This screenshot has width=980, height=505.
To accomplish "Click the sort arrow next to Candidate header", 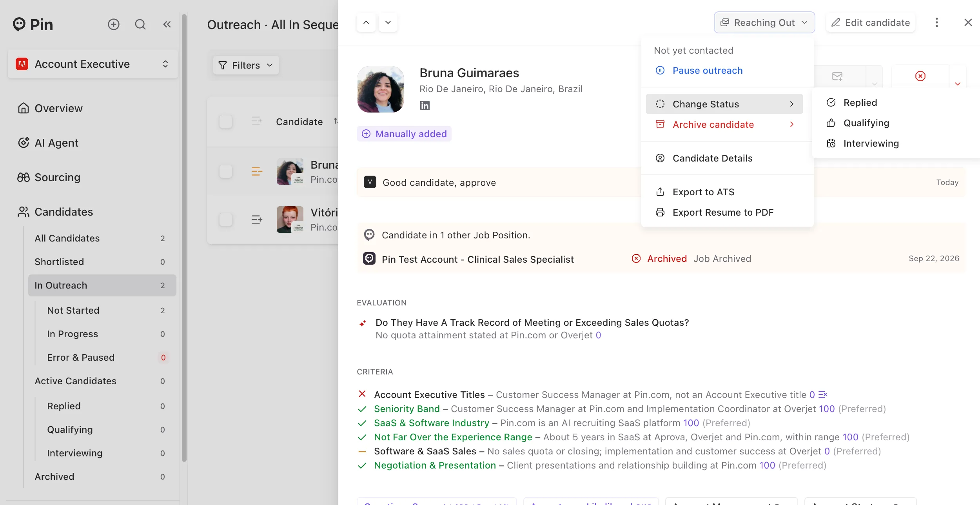I will coord(336,121).
